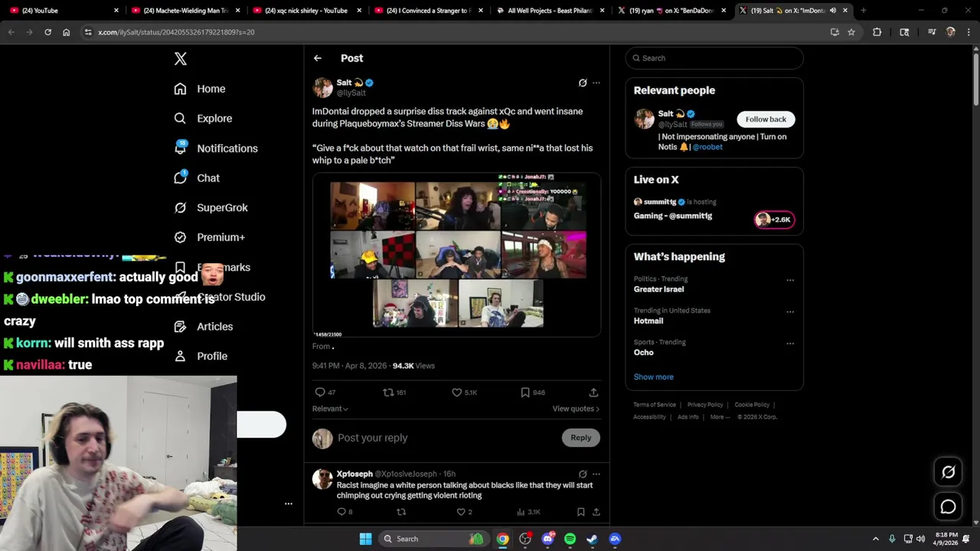
Task: Open a new Chrome tab
Action: 863,11
